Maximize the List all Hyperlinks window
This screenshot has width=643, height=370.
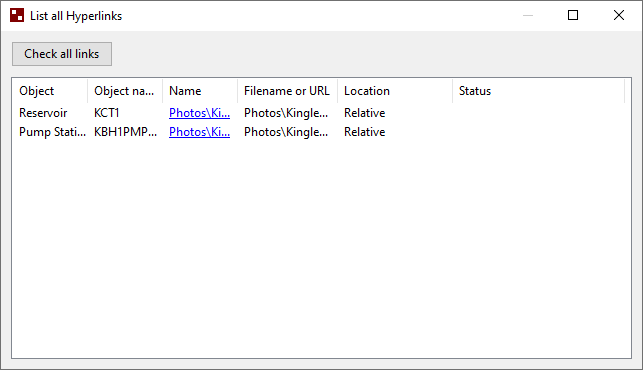pos(573,15)
